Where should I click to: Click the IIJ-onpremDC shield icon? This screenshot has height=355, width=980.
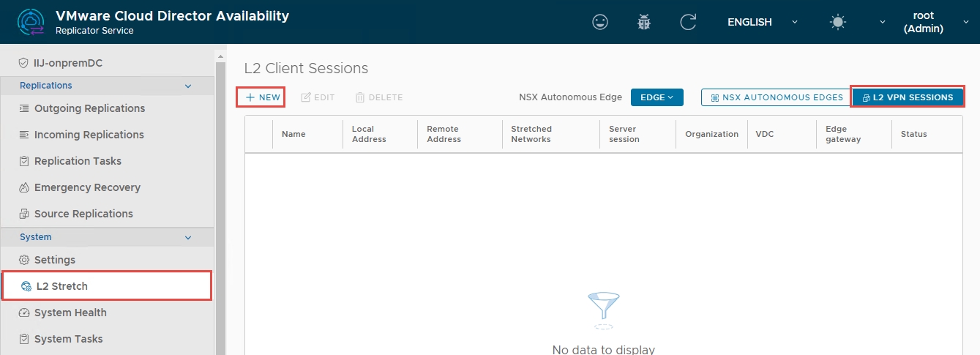pos(24,63)
